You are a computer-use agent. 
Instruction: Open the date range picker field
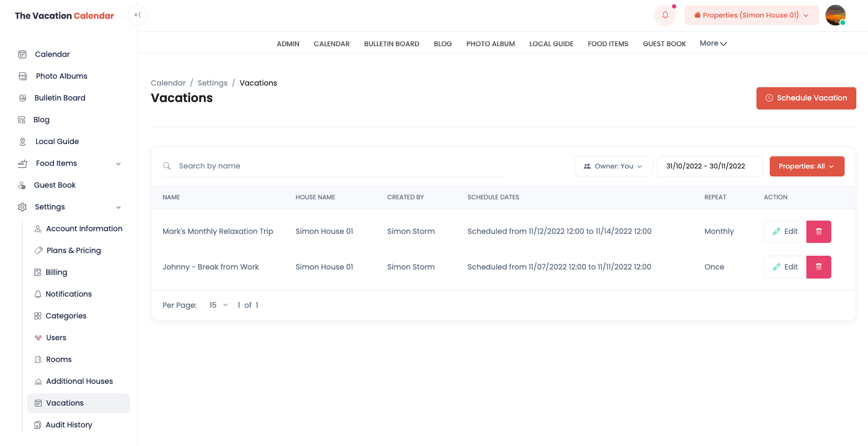click(709, 166)
